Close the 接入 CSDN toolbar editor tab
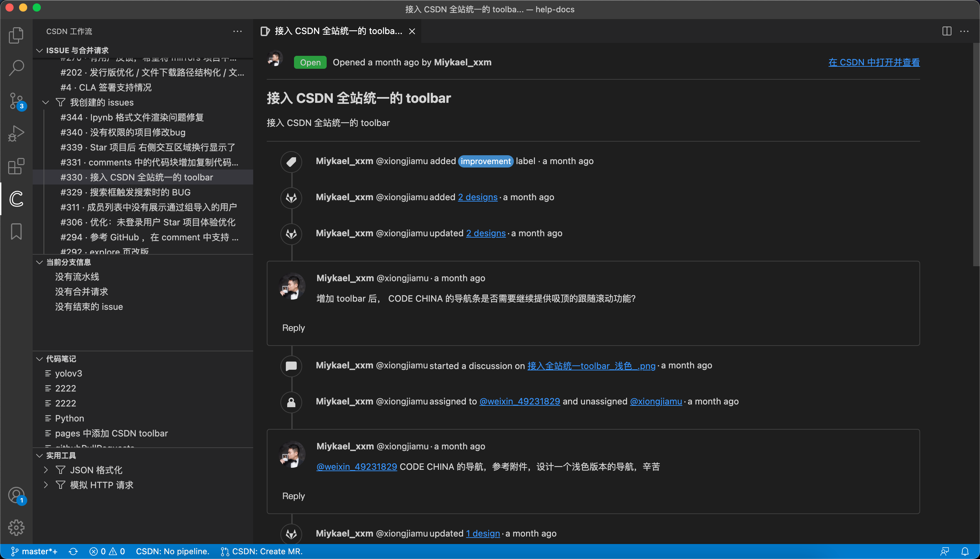 click(x=412, y=31)
